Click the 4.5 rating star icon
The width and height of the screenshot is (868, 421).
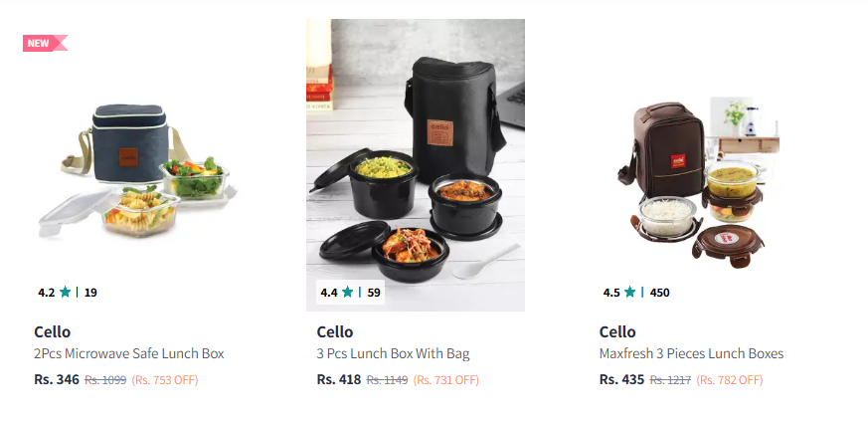point(629,293)
